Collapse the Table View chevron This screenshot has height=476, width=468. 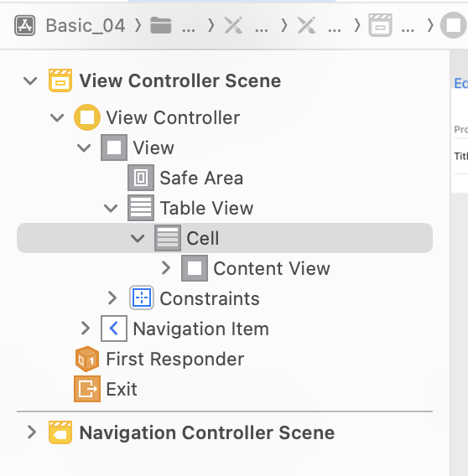111,208
